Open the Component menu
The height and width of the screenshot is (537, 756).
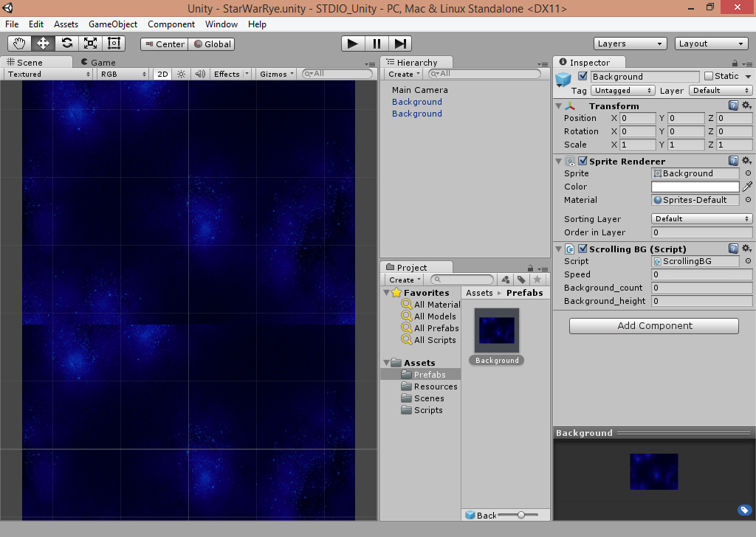tap(171, 24)
